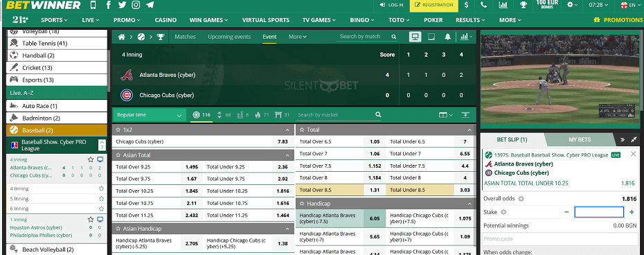
Task: Click the LOG IN button
Action: pos(391,5)
